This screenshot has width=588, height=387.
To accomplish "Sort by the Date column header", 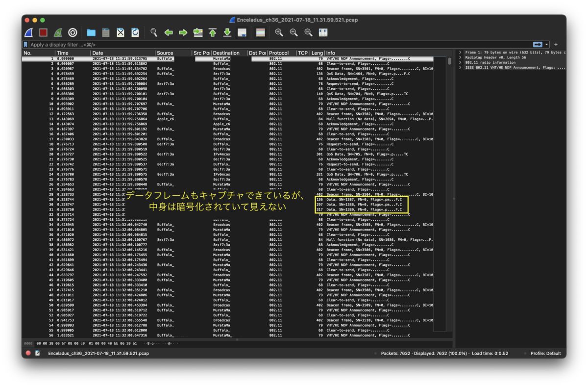I will tap(123, 53).
